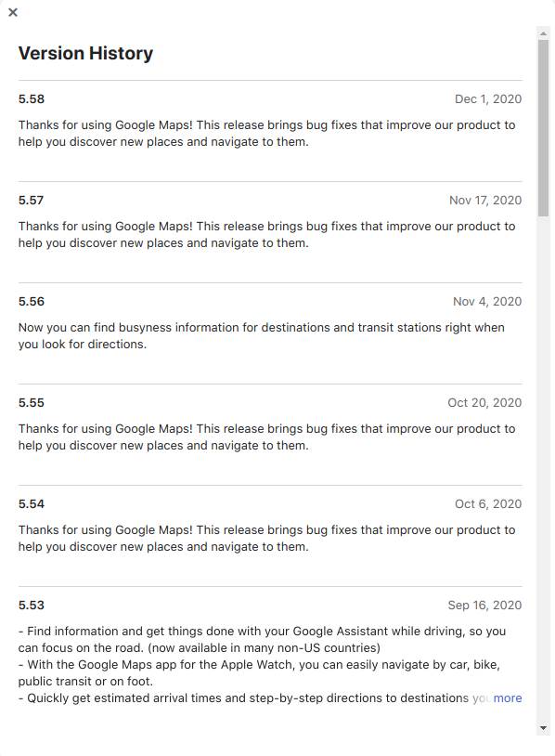This screenshot has height=756, width=555.
Task: Click the Version History title
Action: click(85, 53)
